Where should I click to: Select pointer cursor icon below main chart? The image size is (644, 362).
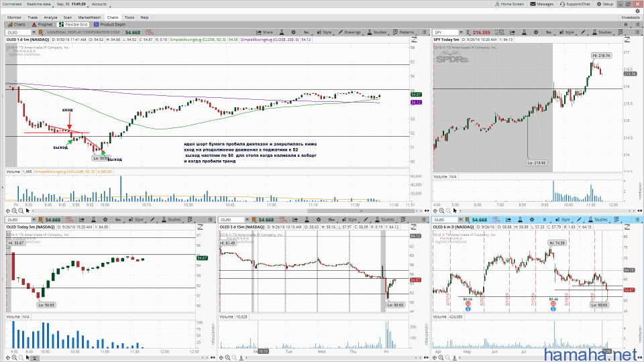coord(28,210)
